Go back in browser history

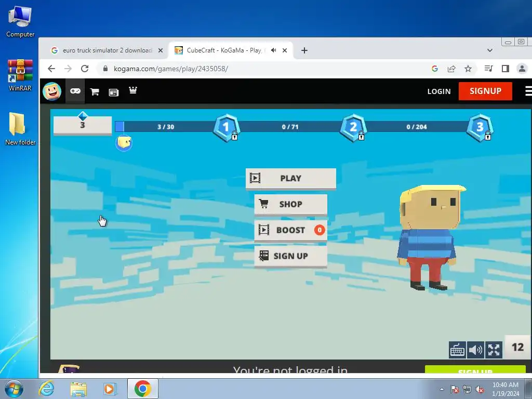tap(51, 69)
